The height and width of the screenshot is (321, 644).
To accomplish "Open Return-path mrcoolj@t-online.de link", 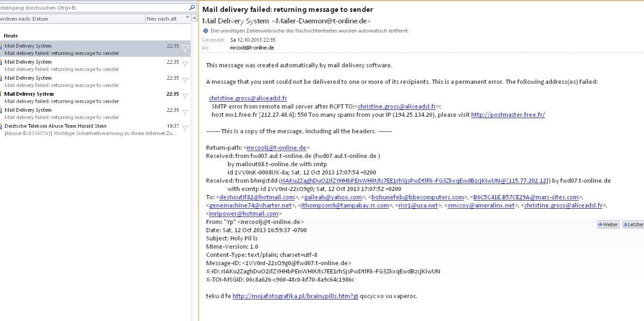I will pyautogui.click(x=276, y=148).
